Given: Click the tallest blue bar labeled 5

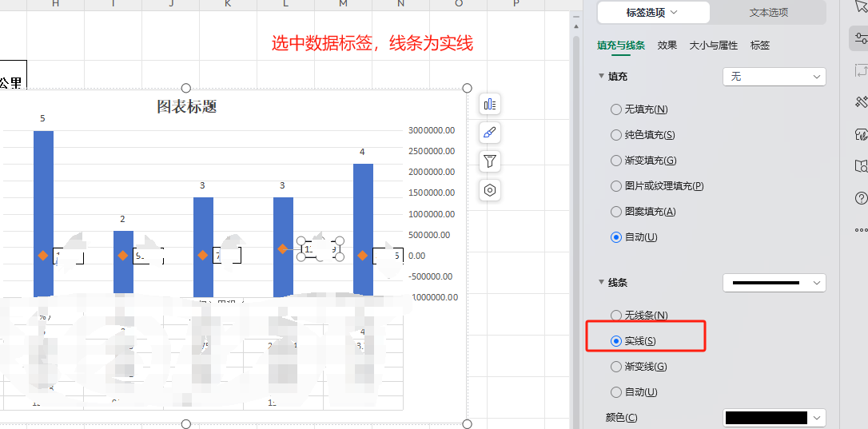Looking at the screenshot, I should pyautogui.click(x=44, y=213).
